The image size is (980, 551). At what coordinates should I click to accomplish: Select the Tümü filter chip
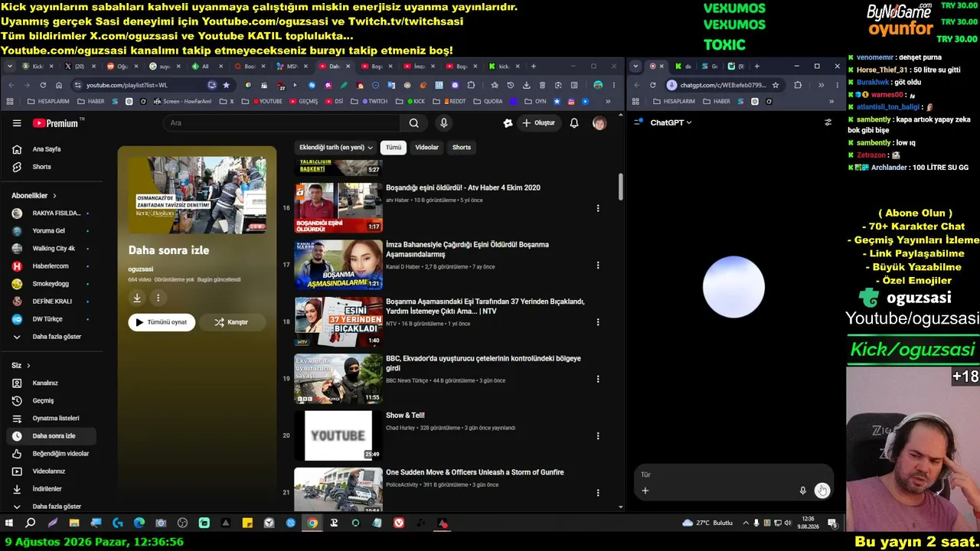pyautogui.click(x=394, y=147)
